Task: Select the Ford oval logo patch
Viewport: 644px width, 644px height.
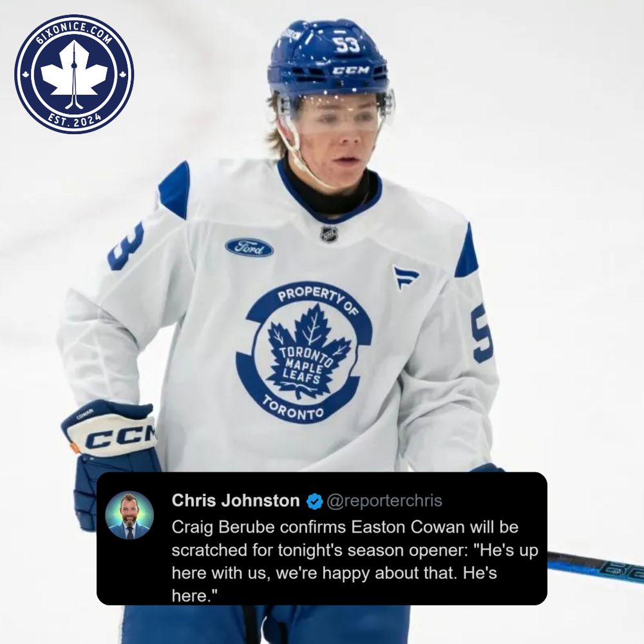Action: 249,248
